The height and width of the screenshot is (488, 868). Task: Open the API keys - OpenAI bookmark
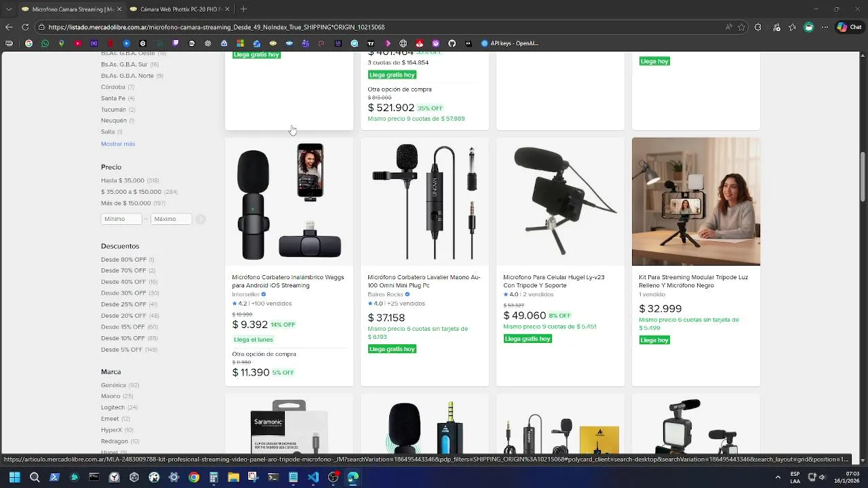(x=509, y=43)
